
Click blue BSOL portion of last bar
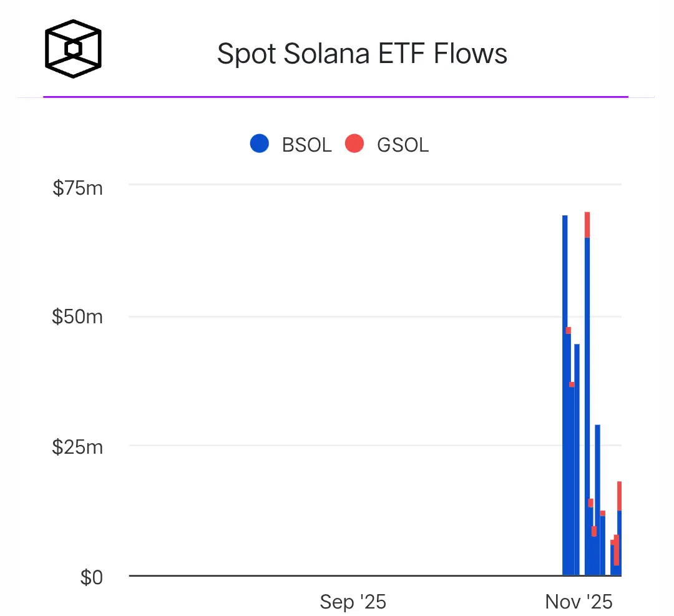click(619, 543)
